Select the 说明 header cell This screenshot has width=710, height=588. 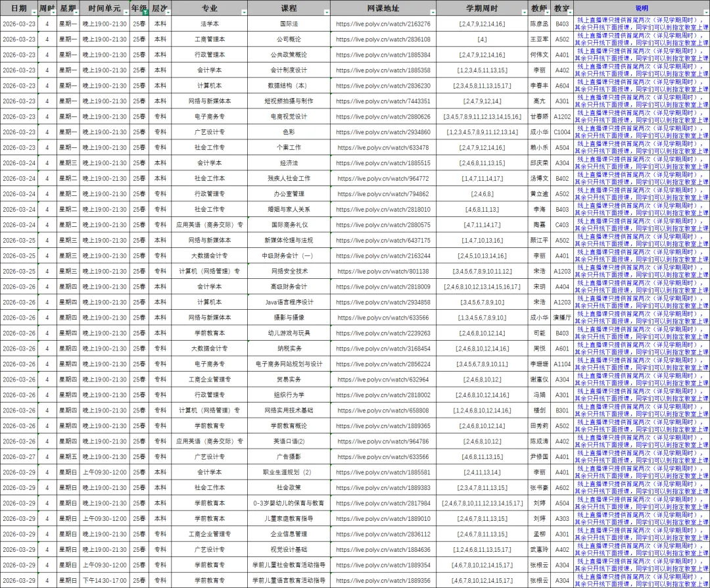pyautogui.click(x=642, y=8)
